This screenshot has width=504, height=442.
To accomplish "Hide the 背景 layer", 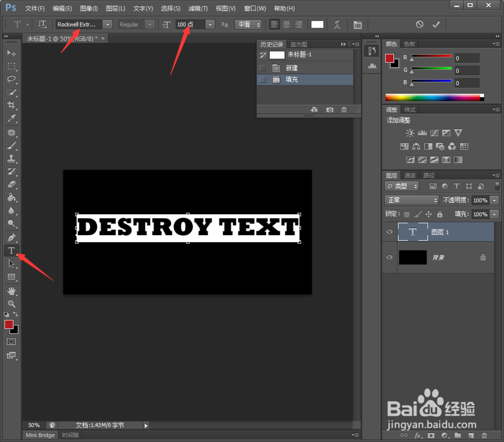I will coord(390,257).
